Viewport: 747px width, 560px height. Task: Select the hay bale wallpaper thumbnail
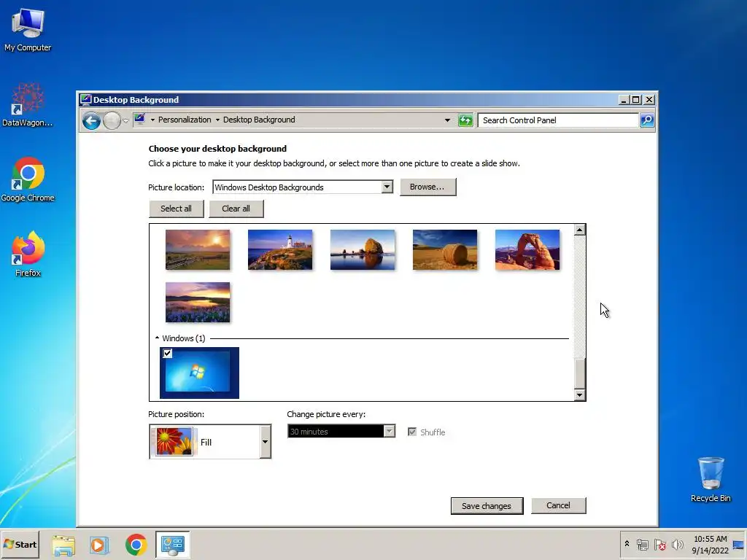tap(445, 250)
